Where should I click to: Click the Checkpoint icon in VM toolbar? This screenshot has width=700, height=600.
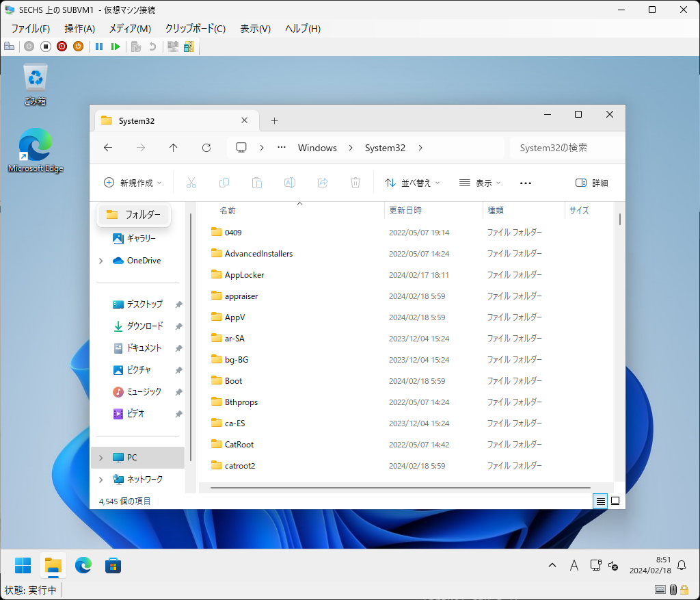pyautogui.click(x=136, y=47)
